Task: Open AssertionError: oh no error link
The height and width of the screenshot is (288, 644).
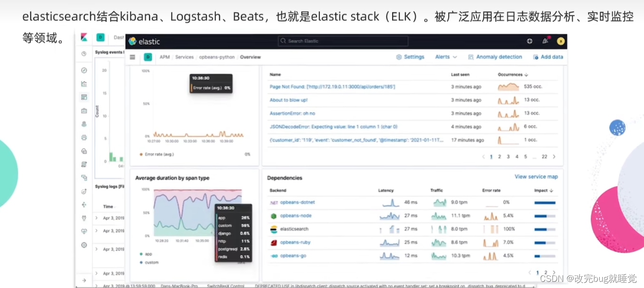Action: tap(292, 113)
